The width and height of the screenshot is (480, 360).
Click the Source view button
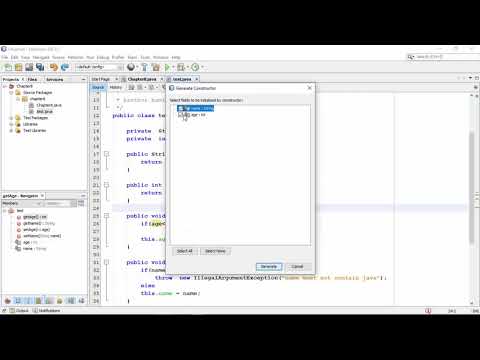pos(98,87)
